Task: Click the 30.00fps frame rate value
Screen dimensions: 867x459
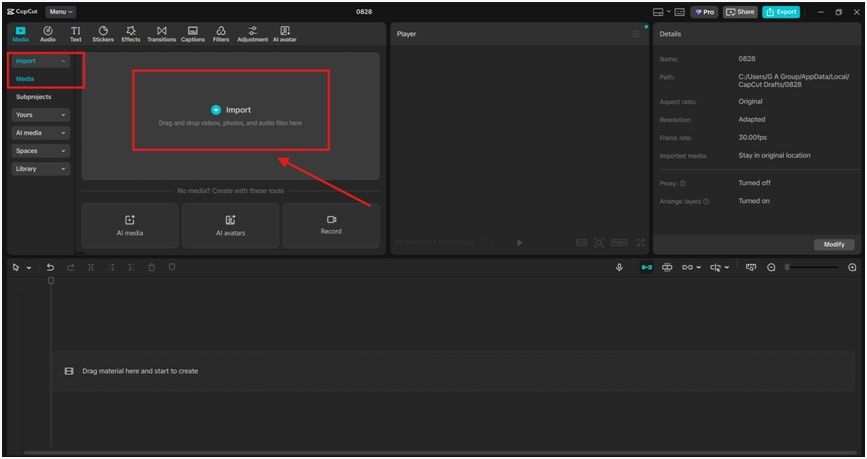Action: point(753,138)
